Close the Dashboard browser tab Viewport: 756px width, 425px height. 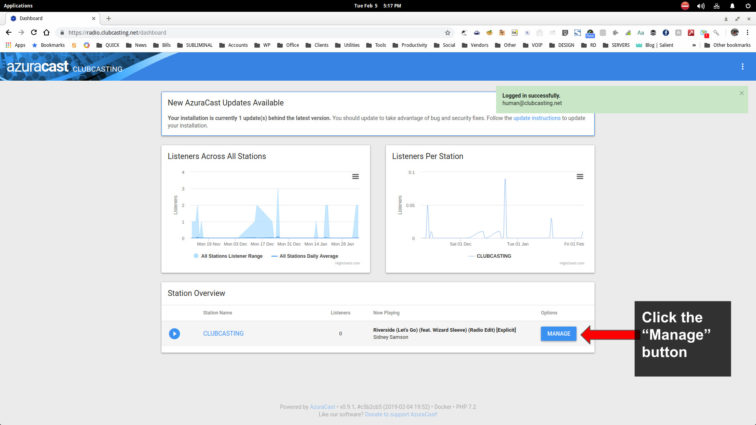[x=94, y=18]
